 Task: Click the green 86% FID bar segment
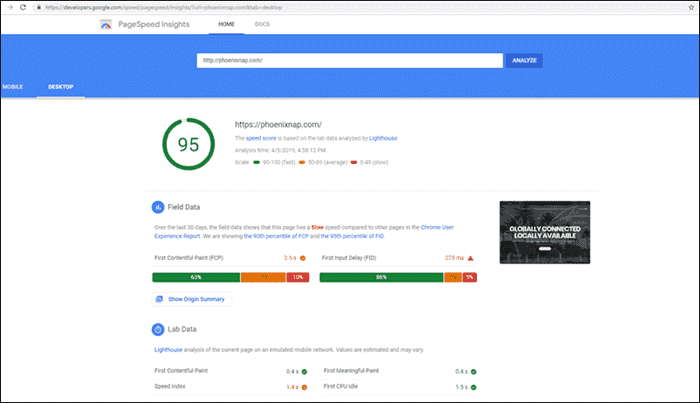click(381, 277)
